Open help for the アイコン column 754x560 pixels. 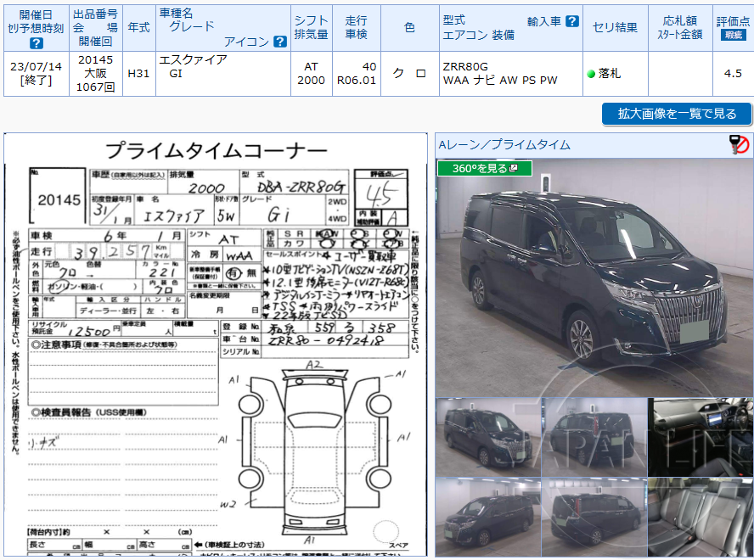pos(282,40)
